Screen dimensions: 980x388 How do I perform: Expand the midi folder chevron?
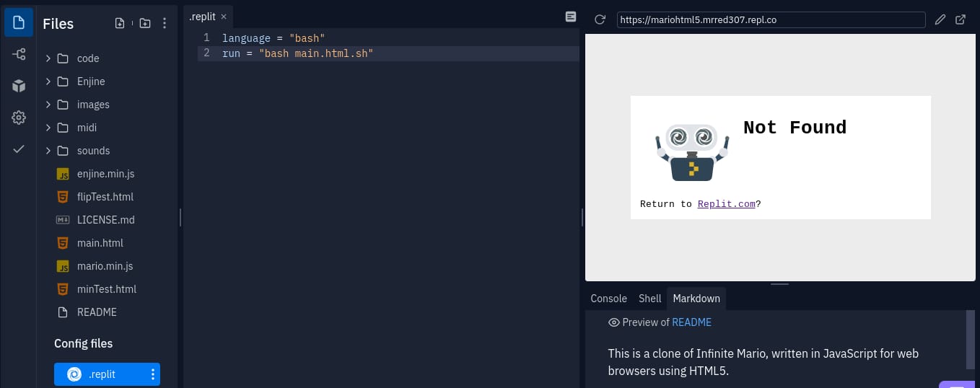(x=48, y=128)
